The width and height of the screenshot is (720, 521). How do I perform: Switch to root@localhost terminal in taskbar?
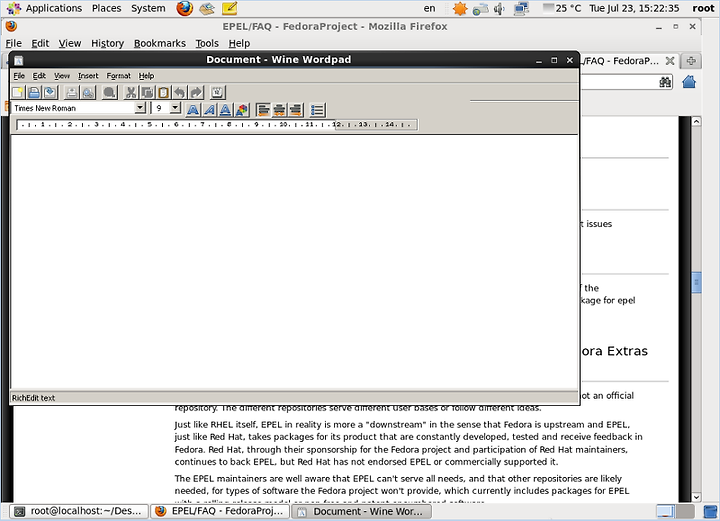[x=78, y=511]
